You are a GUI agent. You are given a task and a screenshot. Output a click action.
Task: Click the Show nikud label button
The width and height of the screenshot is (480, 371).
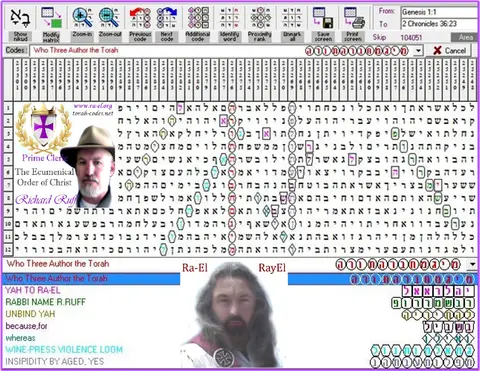click(20, 36)
